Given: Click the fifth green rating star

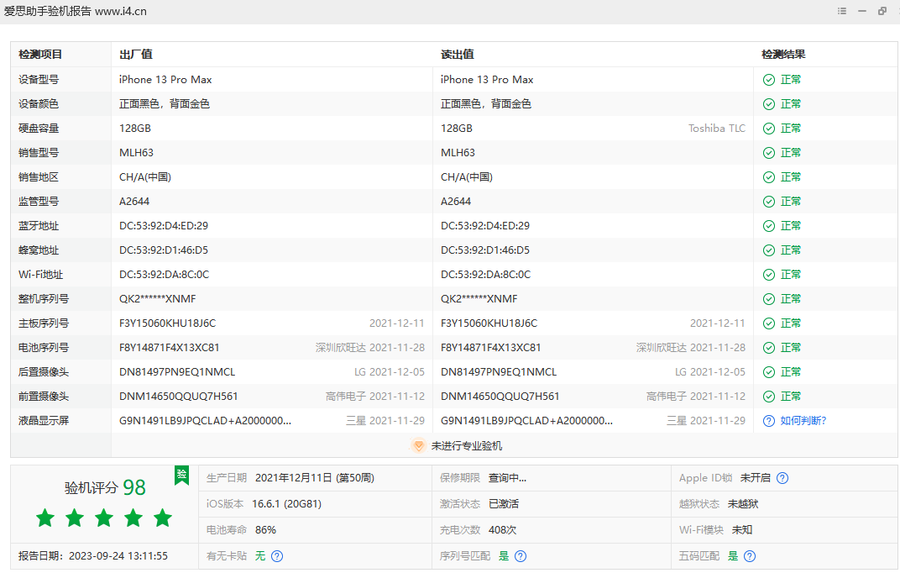Looking at the screenshot, I should click(163, 518).
